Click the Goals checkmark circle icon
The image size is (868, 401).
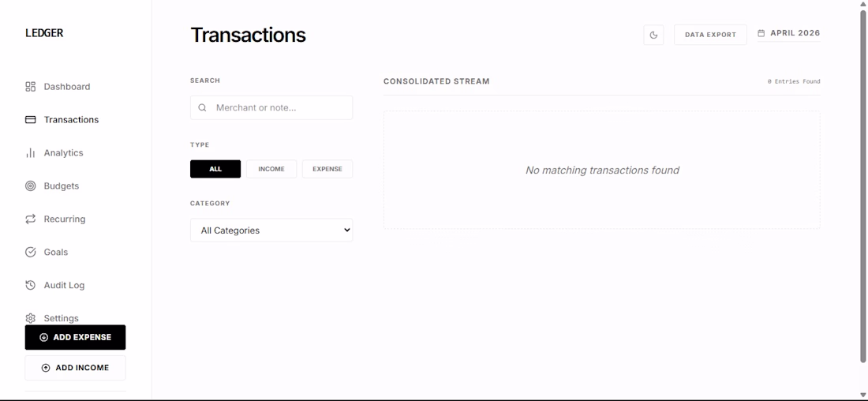pos(31,252)
